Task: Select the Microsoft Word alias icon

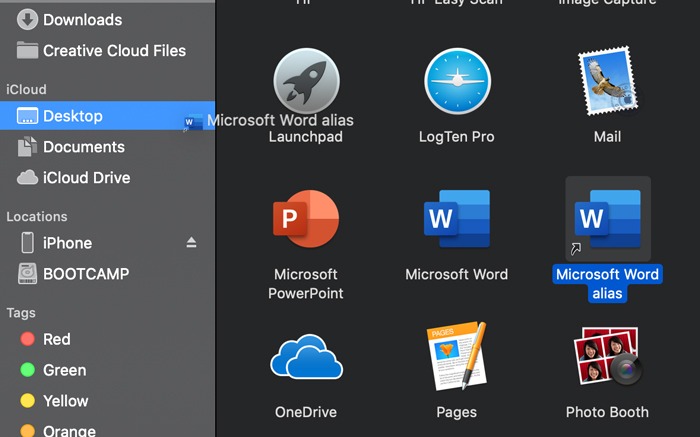Action: pyautogui.click(x=607, y=220)
